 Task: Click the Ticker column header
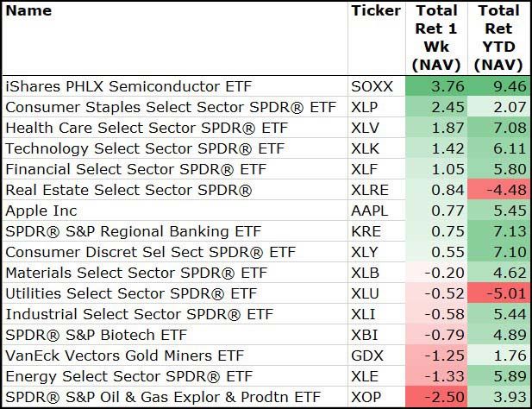point(376,11)
